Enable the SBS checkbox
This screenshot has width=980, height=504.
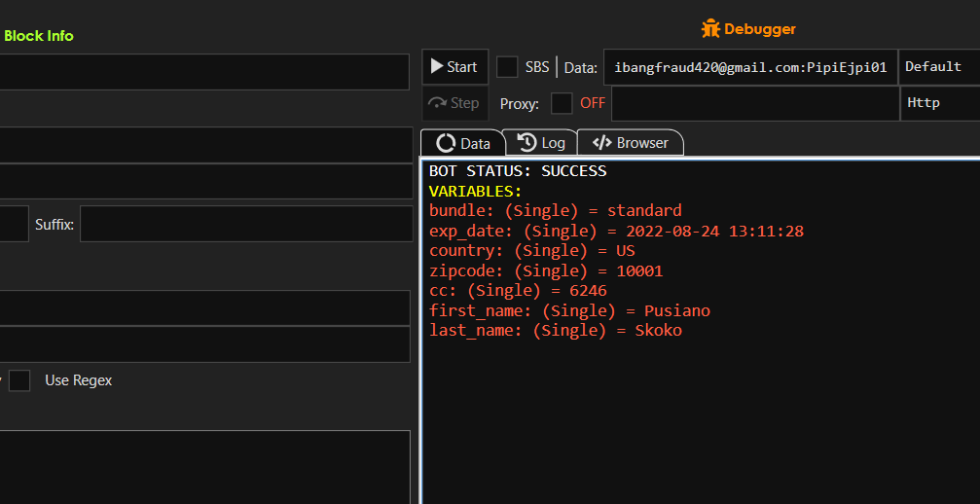tap(507, 67)
